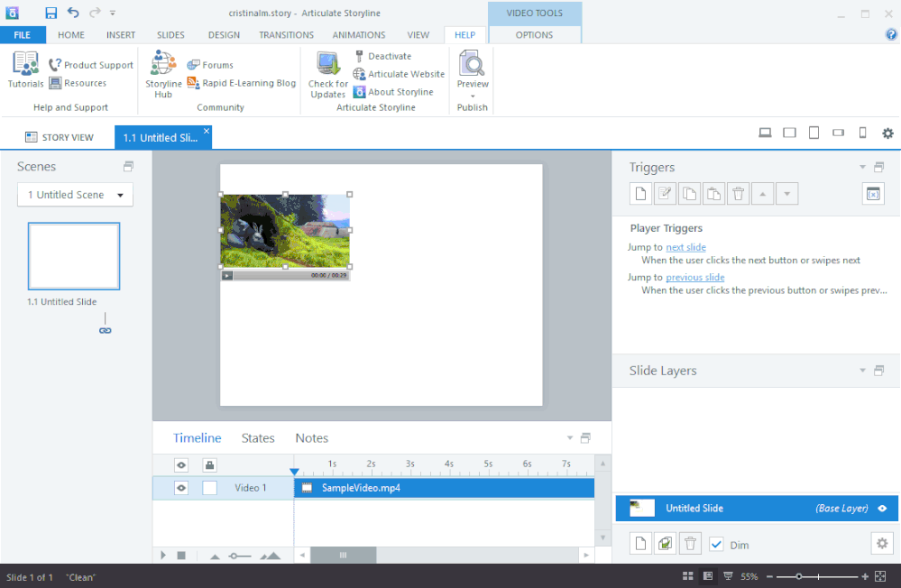Open the Triggers panel options arrow
Viewport: 901px width, 588px height.
[863, 168]
